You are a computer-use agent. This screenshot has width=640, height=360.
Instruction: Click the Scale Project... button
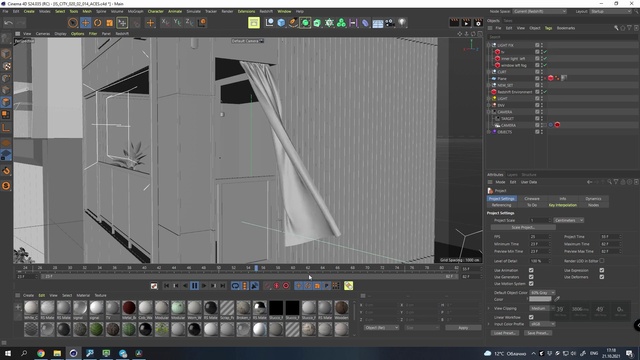tap(523, 227)
